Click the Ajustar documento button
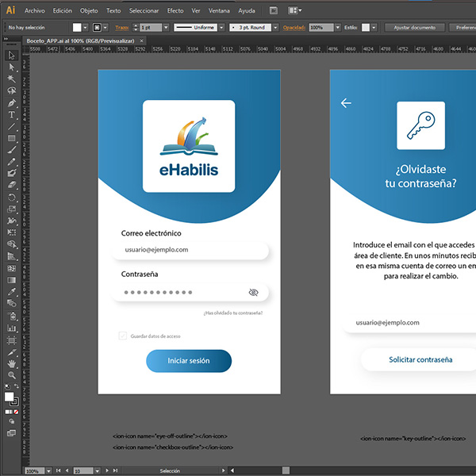This screenshot has height=476, width=476. [415, 28]
